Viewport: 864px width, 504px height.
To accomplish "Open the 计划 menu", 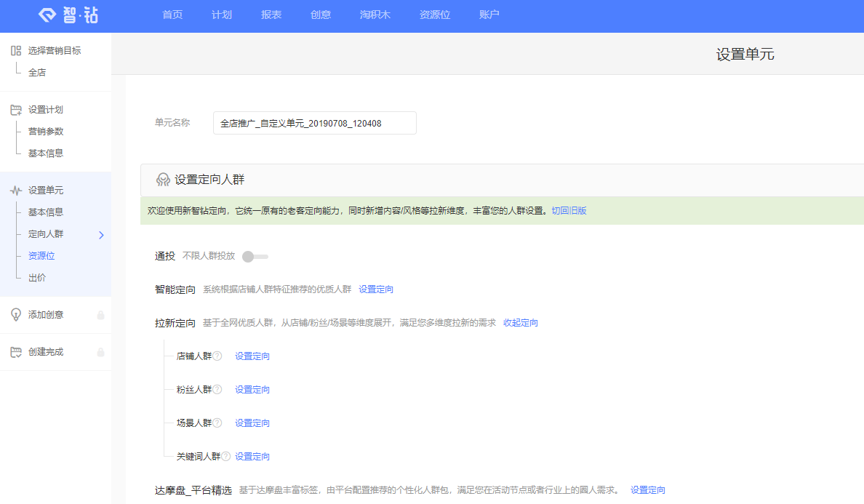I will 222,15.
